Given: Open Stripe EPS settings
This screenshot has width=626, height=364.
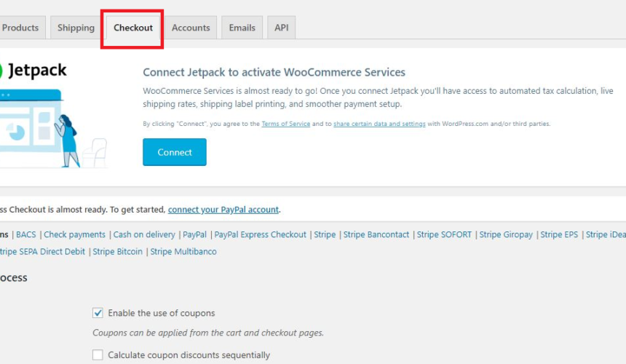Looking at the screenshot, I should [559, 234].
